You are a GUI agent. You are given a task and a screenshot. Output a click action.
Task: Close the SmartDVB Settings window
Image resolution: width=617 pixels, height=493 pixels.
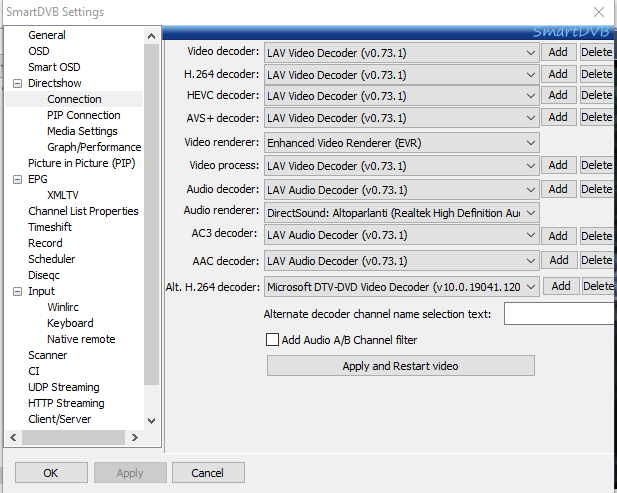click(599, 12)
